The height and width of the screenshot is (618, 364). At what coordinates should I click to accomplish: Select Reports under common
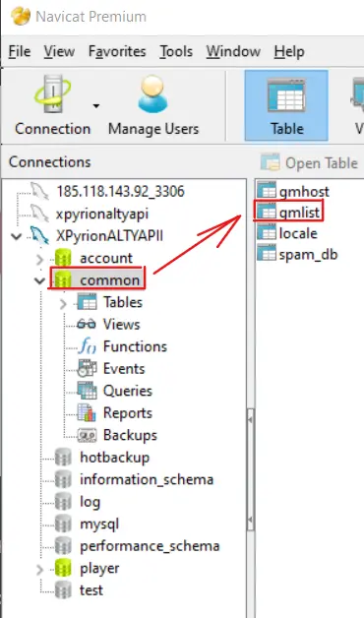127,412
